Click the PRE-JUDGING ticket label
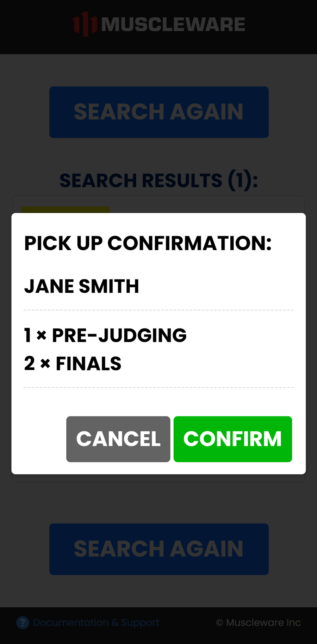Viewport: 317px width, 644px height. click(x=119, y=335)
